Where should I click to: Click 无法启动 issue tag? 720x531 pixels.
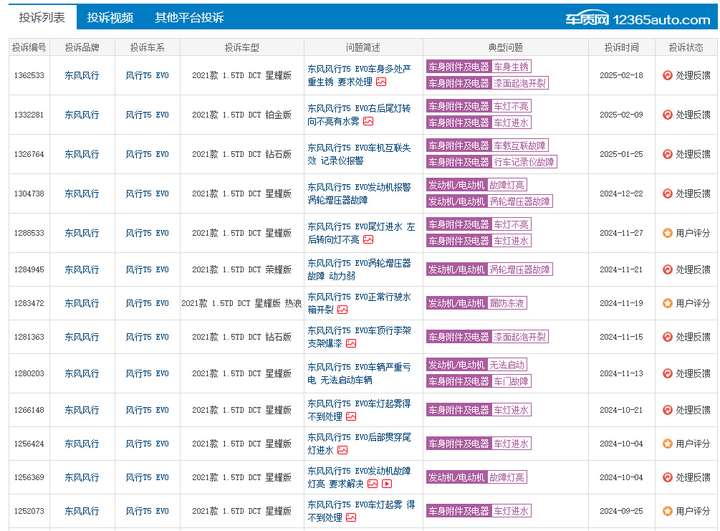(506, 365)
